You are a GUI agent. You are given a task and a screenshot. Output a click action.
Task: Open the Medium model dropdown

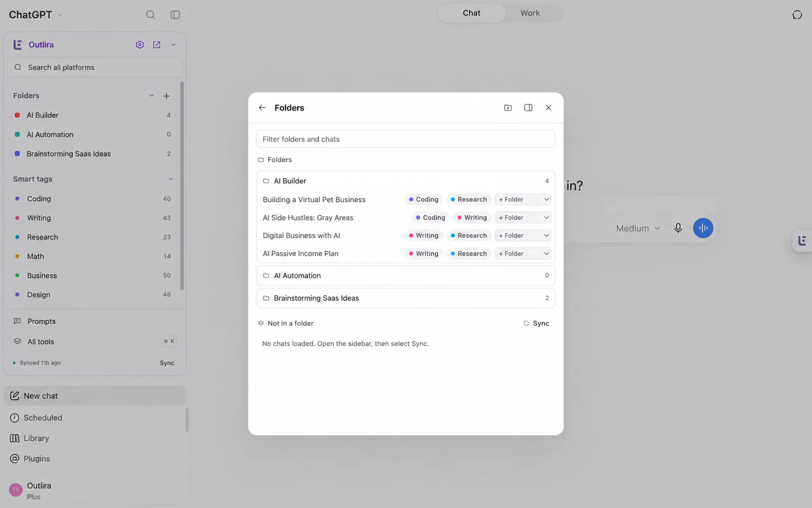pyautogui.click(x=638, y=228)
